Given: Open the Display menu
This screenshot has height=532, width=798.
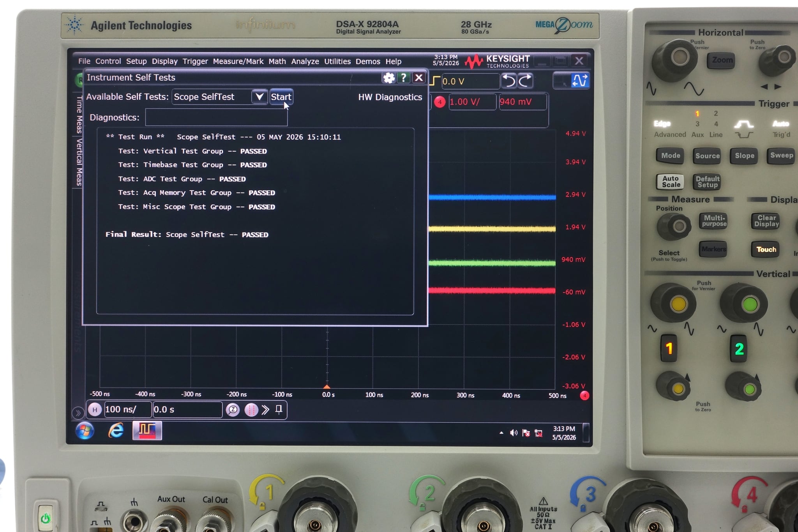Looking at the screenshot, I should pyautogui.click(x=164, y=61).
